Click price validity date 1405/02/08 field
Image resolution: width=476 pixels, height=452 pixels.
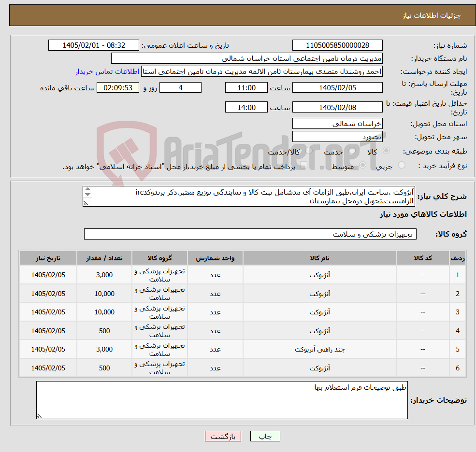pyautogui.click(x=337, y=107)
